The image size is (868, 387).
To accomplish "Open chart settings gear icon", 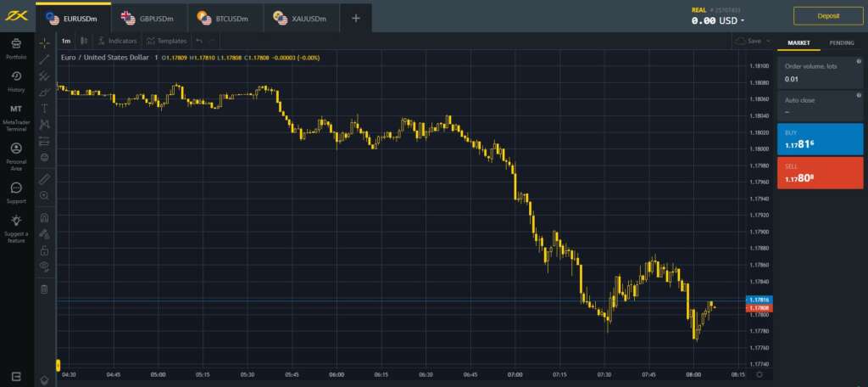I will 759,374.
